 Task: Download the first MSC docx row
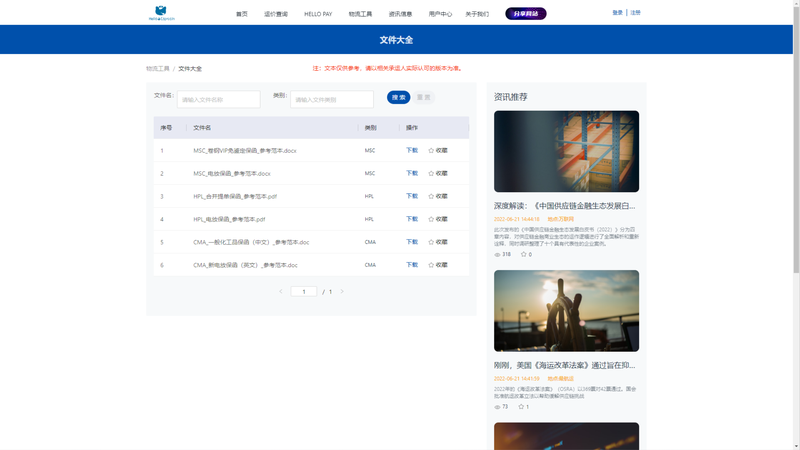412,151
